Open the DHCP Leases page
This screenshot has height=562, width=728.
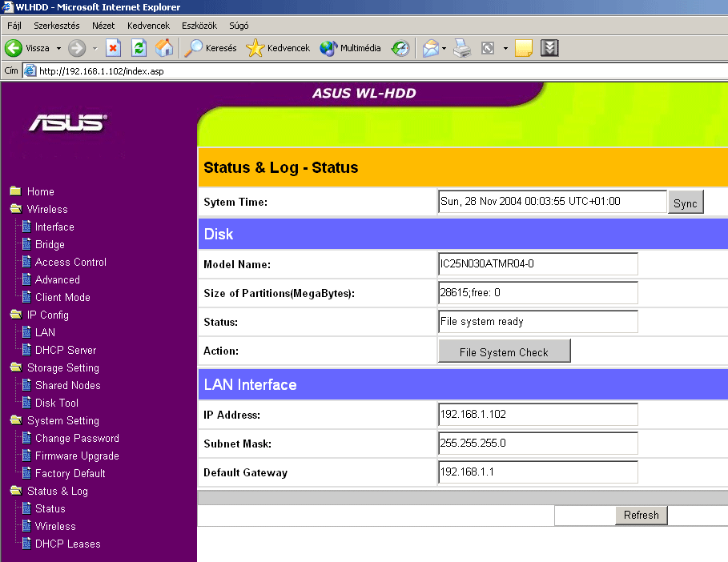[62, 544]
